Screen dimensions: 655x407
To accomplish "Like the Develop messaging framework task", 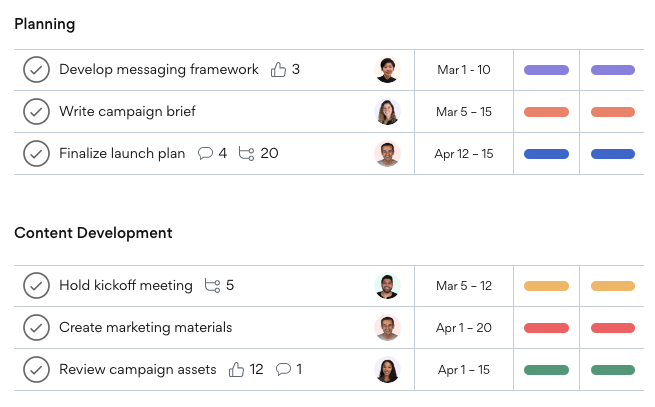I will coord(278,69).
